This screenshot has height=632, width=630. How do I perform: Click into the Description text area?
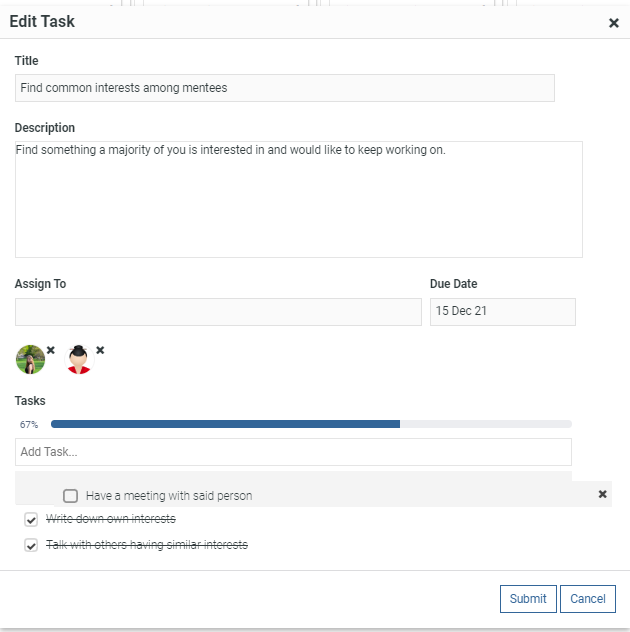[x=299, y=199]
